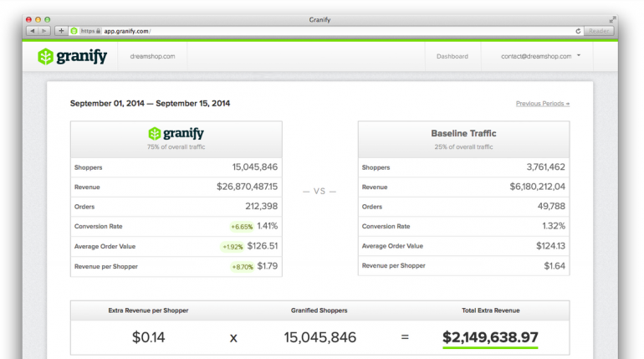The height and width of the screenshot is (359, 644).
Task: Click the Granify leaf icon in comparison table
Action: click(x=154, y=134)
